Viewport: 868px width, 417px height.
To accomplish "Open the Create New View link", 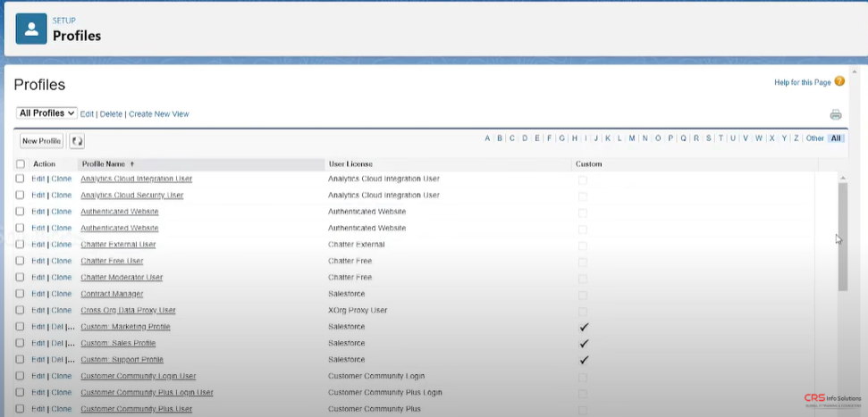I will click(x=158, y=114).
